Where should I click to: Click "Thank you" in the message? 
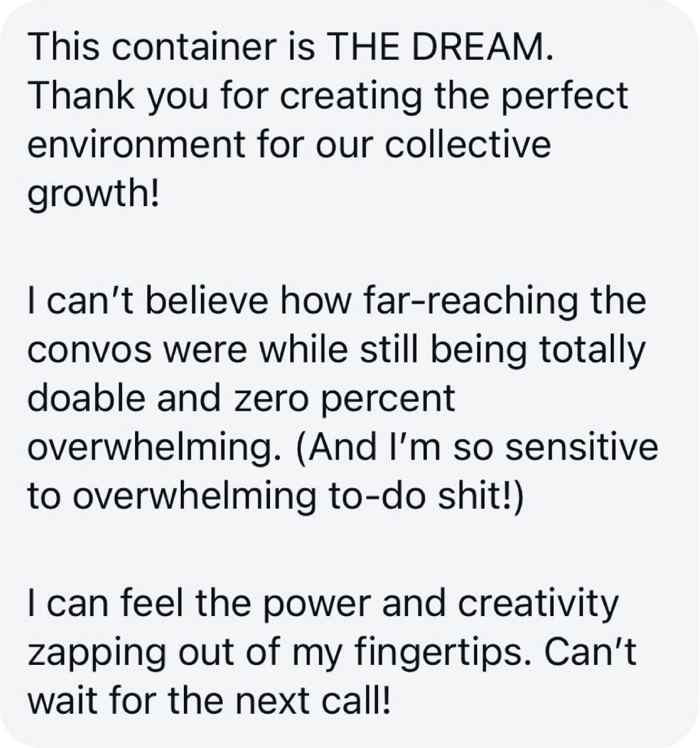coord(118,95)
